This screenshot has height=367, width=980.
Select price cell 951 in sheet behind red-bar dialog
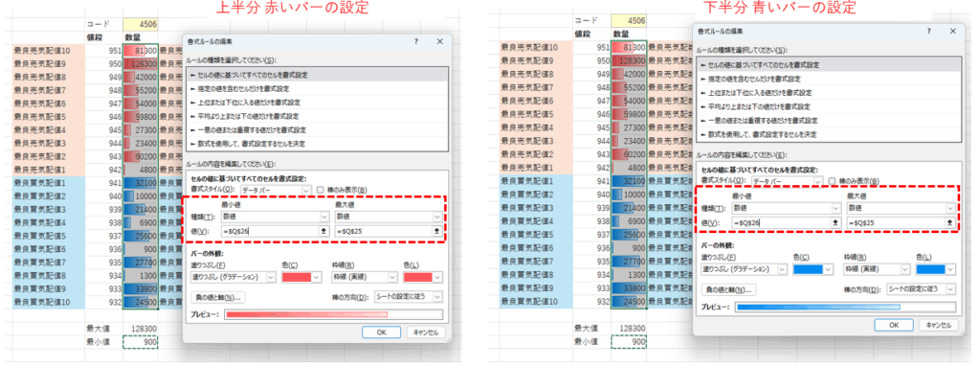(103, 50)
